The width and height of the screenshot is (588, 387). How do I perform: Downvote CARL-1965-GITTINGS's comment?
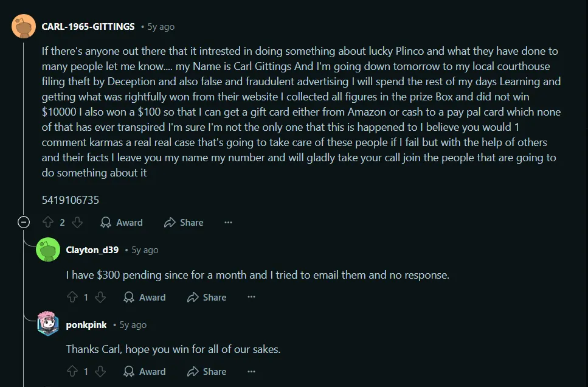coord(77,222)
